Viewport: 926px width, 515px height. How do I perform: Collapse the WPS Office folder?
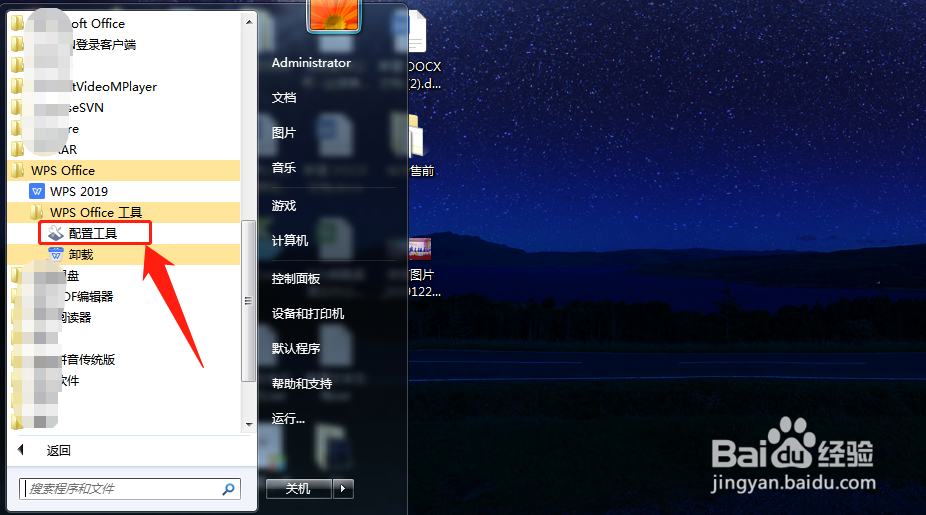tap(123, 171)
